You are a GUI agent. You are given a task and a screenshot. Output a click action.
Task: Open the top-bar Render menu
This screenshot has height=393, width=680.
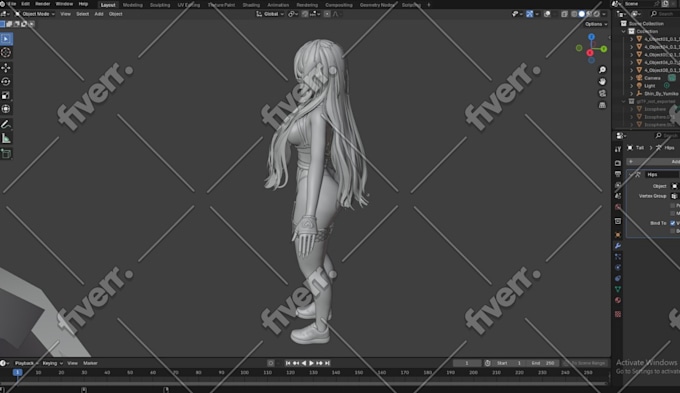[x=42, y=4]
